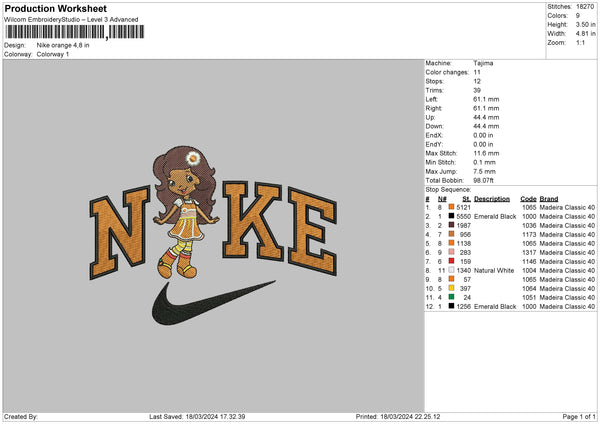Select the design name 'Nike orange 4,8 in'
The image size is (600, 424).
pyautogui.click(x=63, y=45)
